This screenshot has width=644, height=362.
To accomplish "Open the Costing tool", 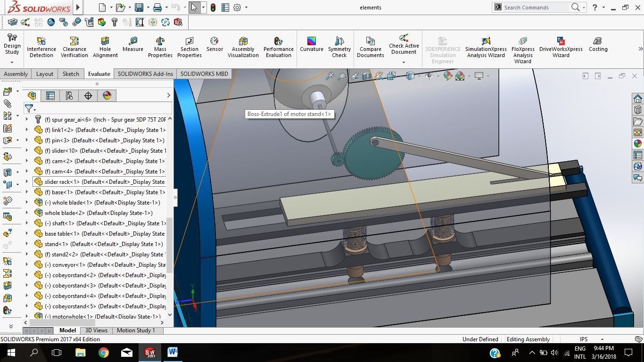I will [x=598, y=44].
